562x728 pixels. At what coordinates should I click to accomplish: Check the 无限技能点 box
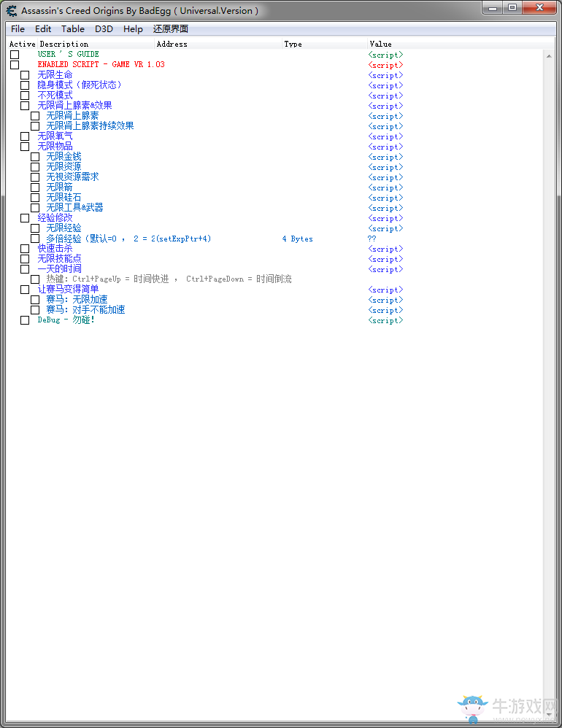click(x=25, y=259)
